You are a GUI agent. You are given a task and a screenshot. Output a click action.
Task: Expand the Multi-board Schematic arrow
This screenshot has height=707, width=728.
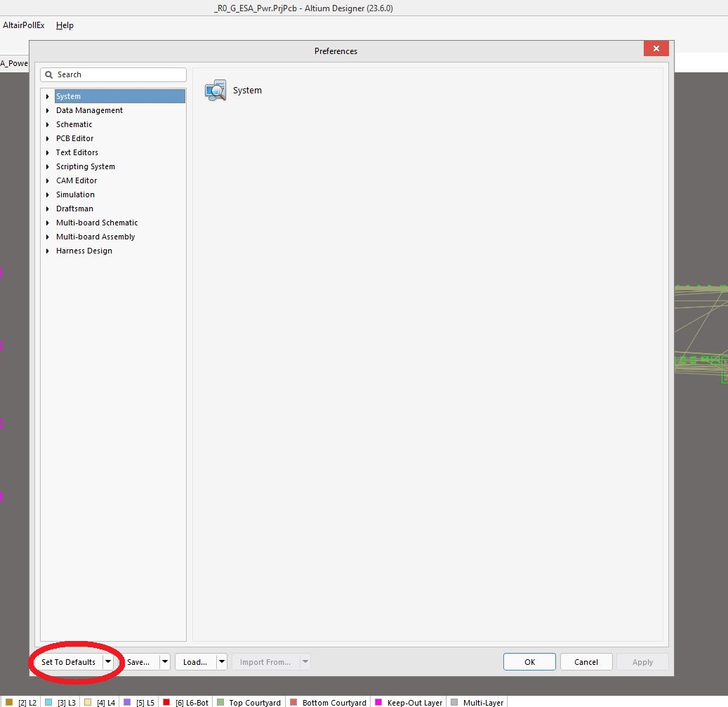(x=47, y=223)
